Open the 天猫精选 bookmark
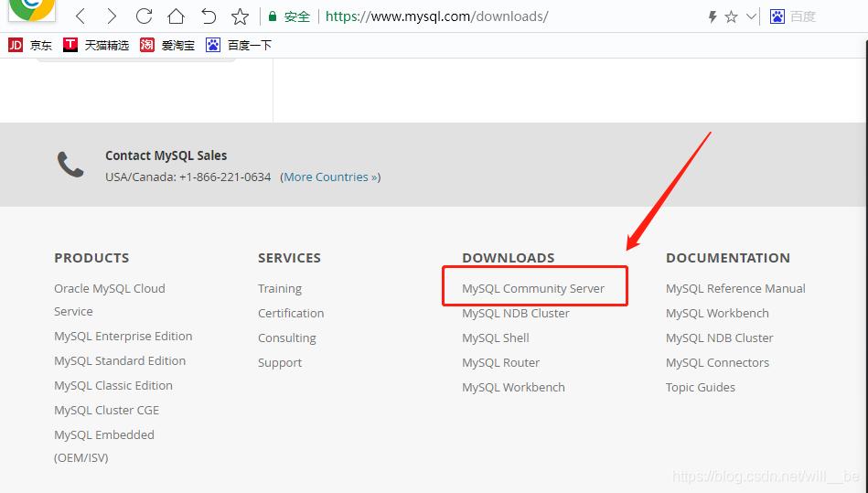The height and width of the screenshot is (493, 868). pyautogui.click(x=96, y=46)
